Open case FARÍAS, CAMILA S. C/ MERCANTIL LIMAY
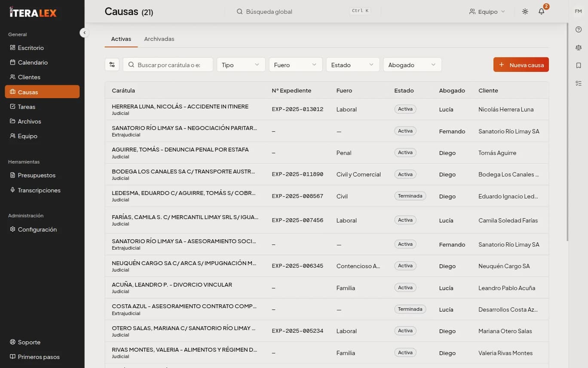The height and width of the screenshot is (368, 588). pos(185,217)
